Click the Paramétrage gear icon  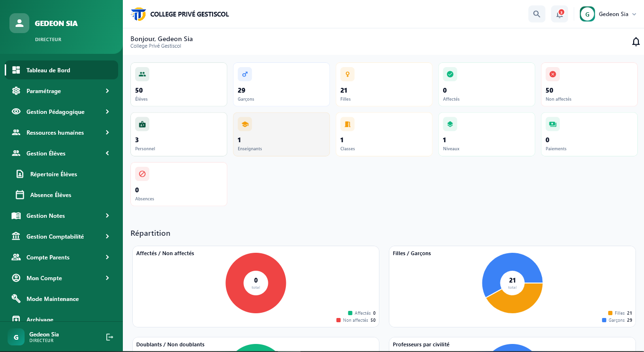16,91
